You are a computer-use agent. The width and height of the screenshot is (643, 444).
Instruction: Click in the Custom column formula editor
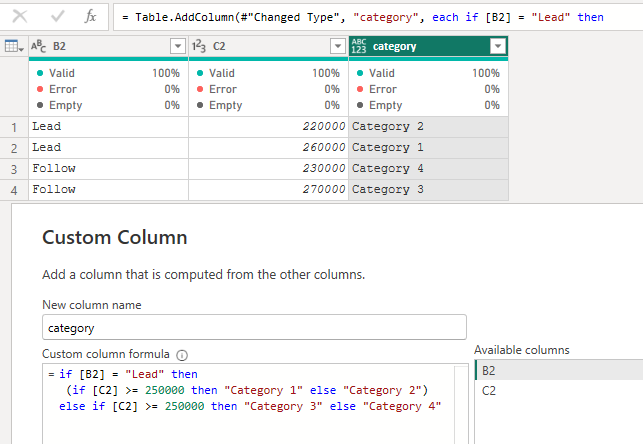coord(255,404)
